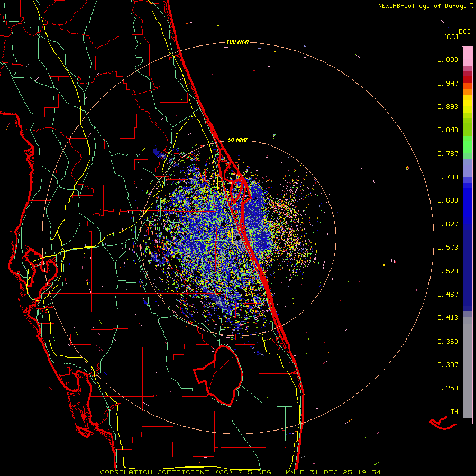
Task: Click the KMLB radar site center dot
Action: (239, 238)
